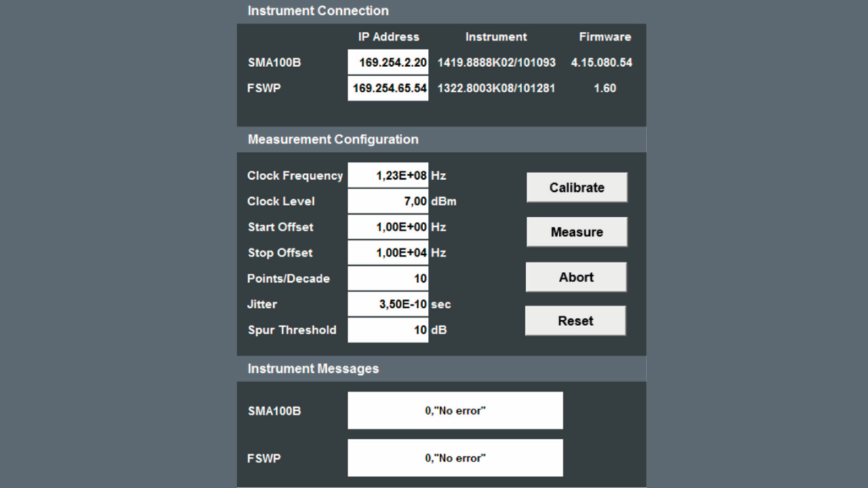Click the Jitter label
The width and height of the screenshot is (868, 488).
262,304
